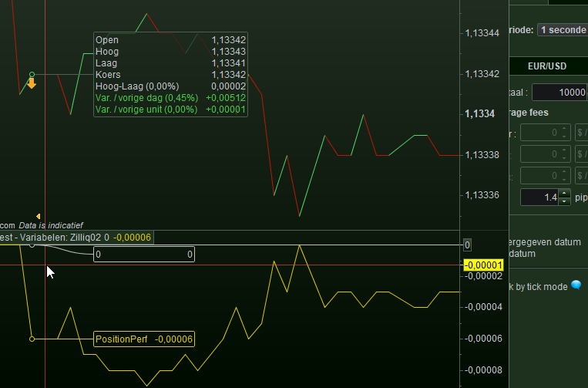Click the 'ergegeven datum' option text
This screenshot has height=388, width=588.
point(545,242)
